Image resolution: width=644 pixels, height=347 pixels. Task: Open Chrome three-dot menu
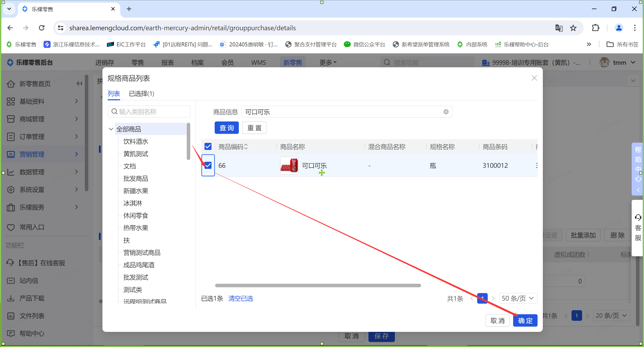coord(635,28)
